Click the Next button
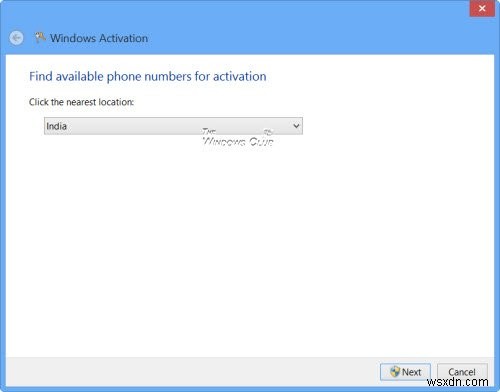Image resolution: width=500 pixels, height=392 pixels. point(405,372)
